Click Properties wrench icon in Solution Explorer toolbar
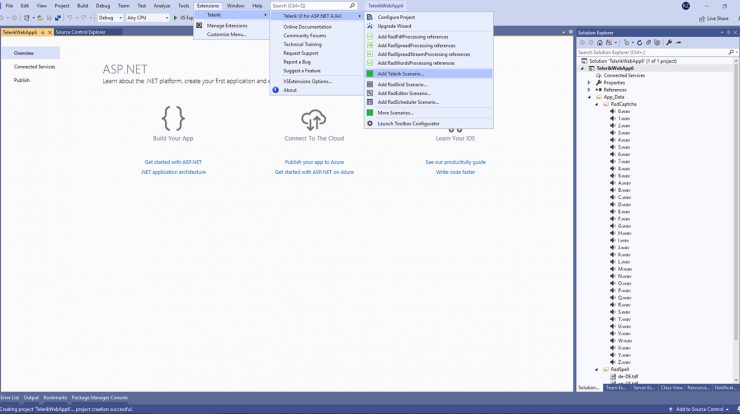Image resolution: width=740 pixels, height=414 pixels. pyautogui.click(x=669, y=42)
